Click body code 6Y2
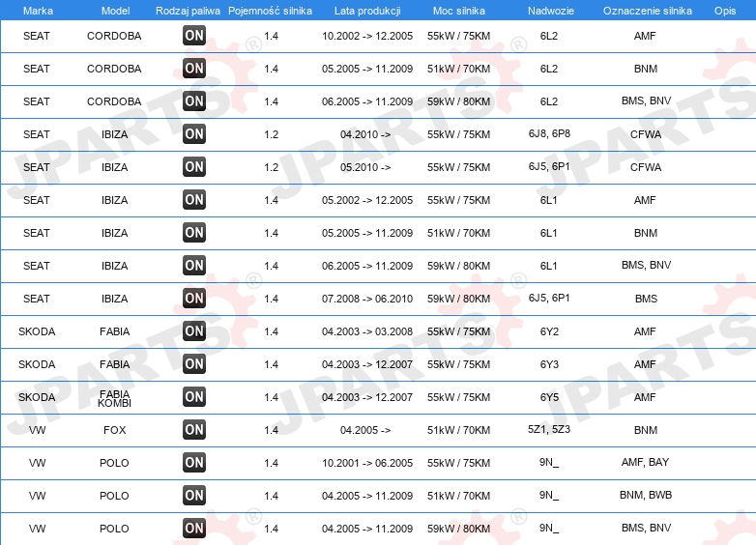This screenshot has height=545, width=756. [549, 331]
